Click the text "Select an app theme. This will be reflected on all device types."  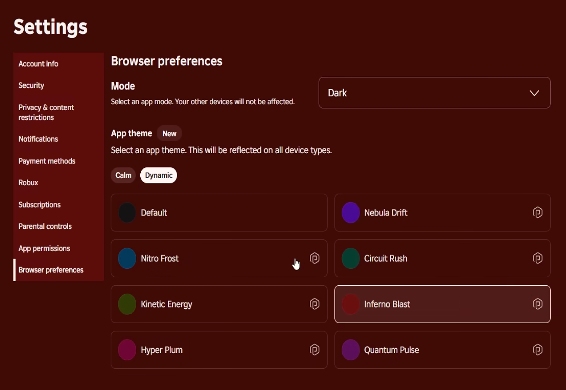tap(221, 150)
